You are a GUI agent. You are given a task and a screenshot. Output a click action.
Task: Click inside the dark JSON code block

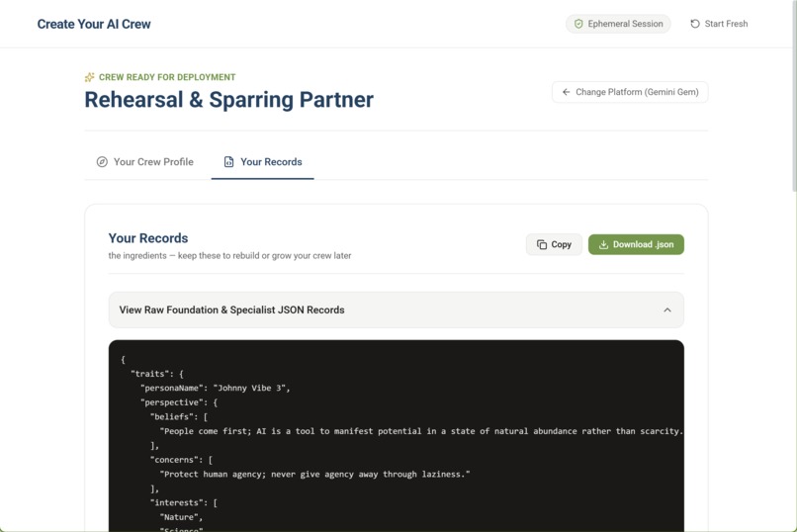point(396,436)
